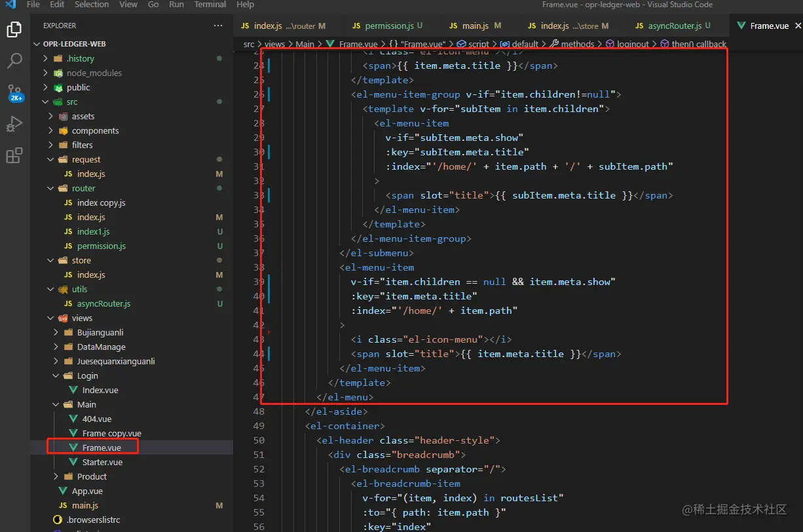This screenshot has height=532, width=803.
Task: Open the Edit menu
Action: point(57,5)
